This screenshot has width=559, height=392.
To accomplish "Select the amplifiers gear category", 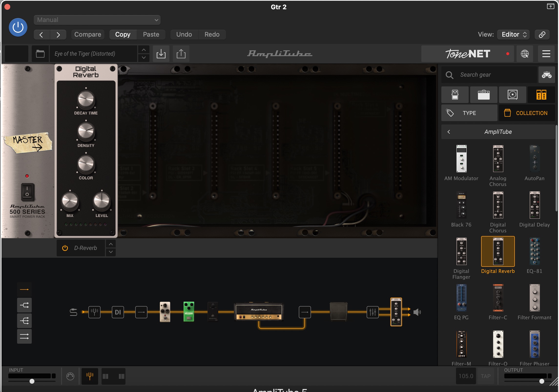I will [x=484, y=95].
